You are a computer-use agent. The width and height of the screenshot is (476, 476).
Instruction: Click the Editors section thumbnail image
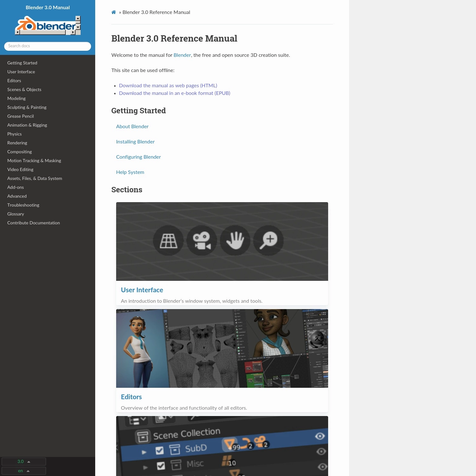222,348
